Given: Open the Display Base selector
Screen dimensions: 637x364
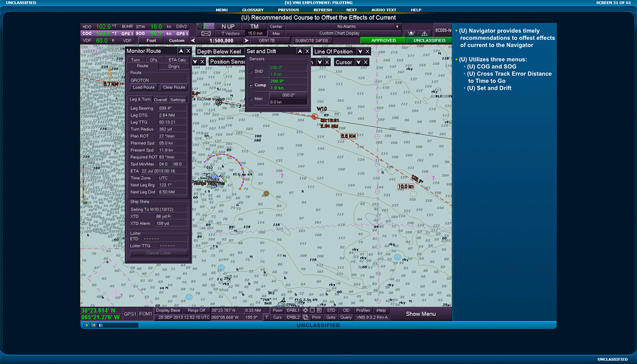Looking at the screenshot, I should [x=168, y=310].
